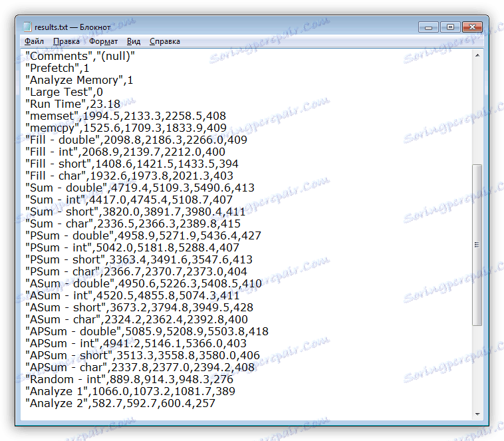Click the "Sum - int" line
504x441 pixels.
[x=129, y=200]
